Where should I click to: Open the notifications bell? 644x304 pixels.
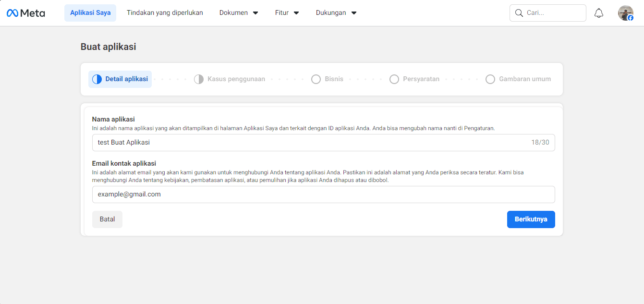pyautogui.click(x=599, y=13)
